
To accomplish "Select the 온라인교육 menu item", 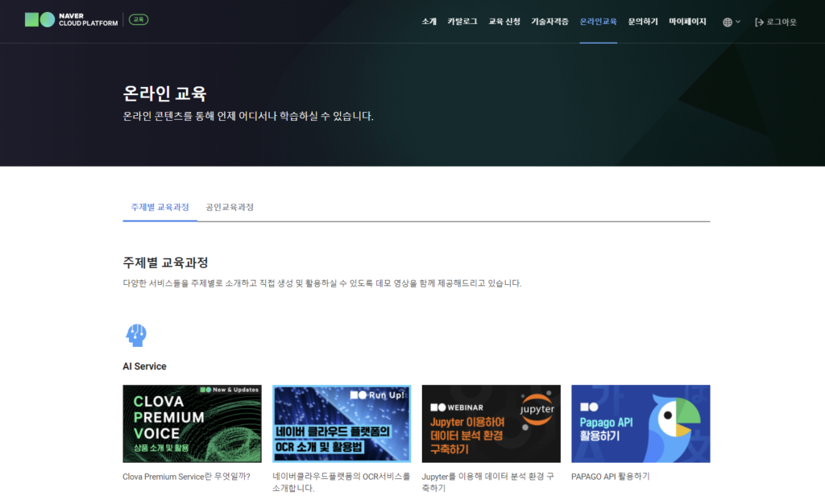I will coord(599,22).
